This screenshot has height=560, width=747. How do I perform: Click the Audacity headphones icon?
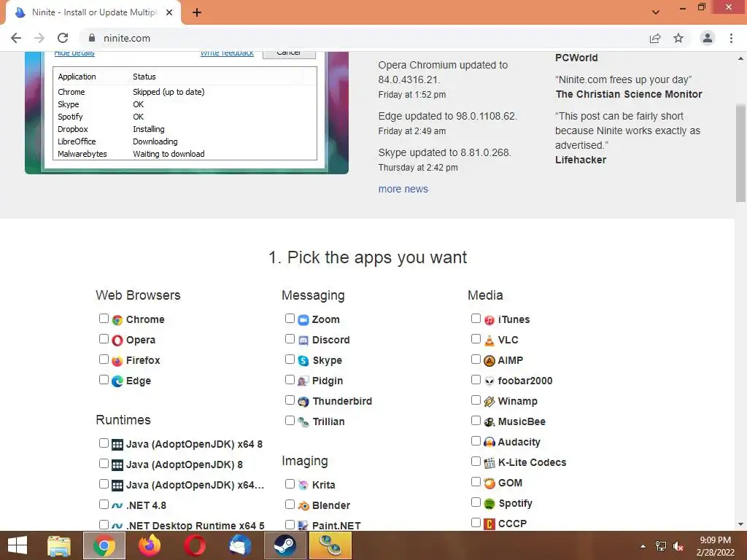tap(489, 443)
